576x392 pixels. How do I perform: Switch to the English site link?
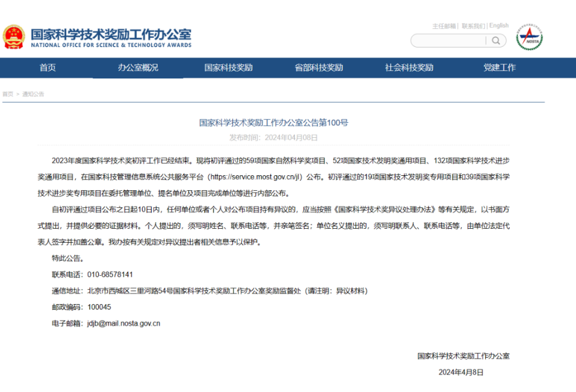point(499,26)
